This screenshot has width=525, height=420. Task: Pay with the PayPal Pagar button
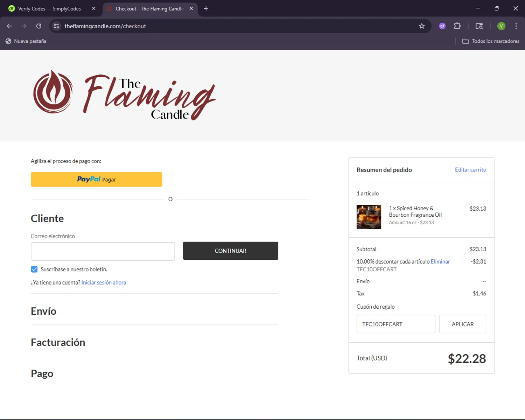96,179
